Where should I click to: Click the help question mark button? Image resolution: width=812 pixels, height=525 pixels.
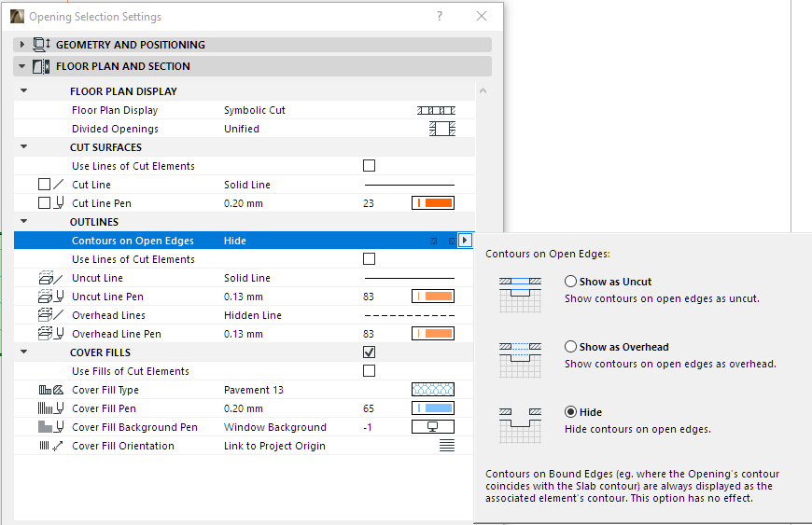point(440,16)
